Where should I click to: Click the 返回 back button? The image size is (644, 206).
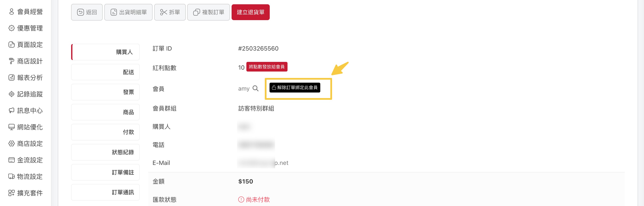(87, 12)
